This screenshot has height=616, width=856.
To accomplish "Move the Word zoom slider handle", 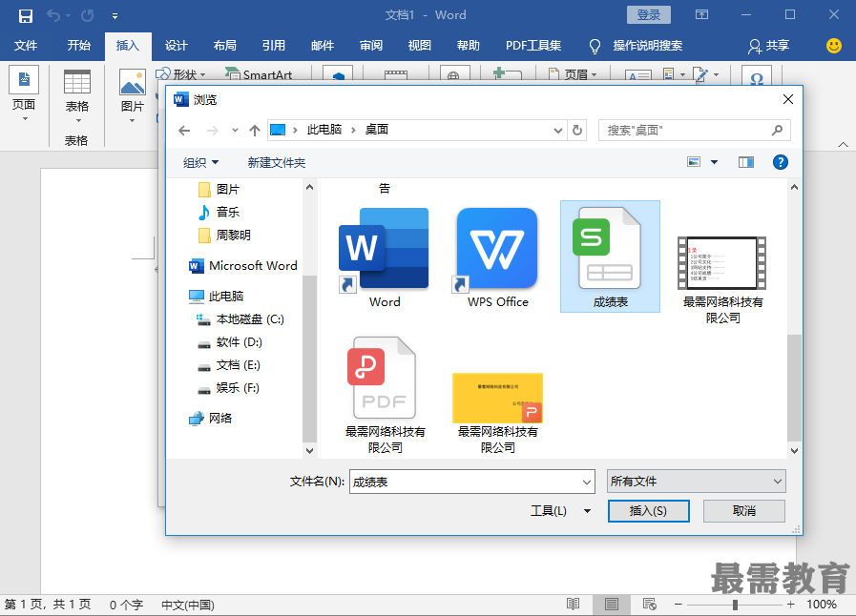I will pyautogui.click(x=736, y=605).
